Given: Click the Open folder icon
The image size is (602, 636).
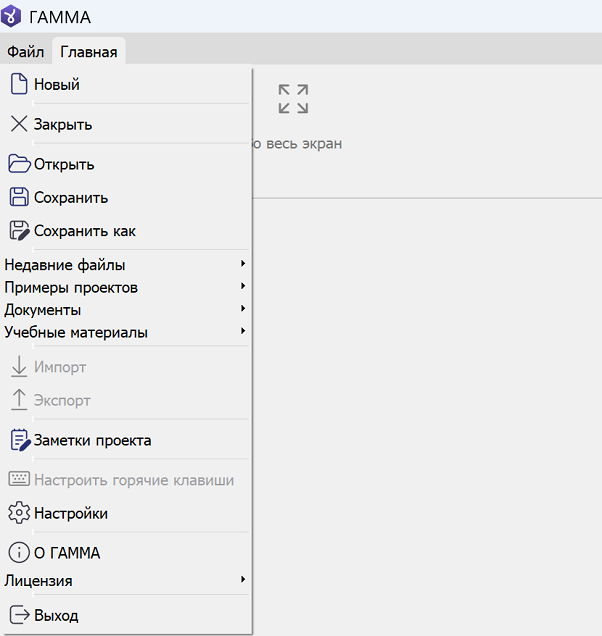Looking at the screenshot, I should 19,164.
